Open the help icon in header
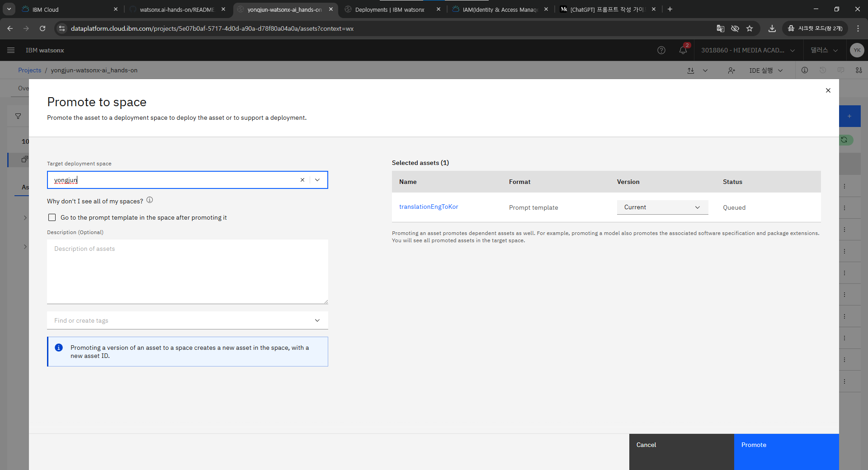Viewport: 868px width, 470px height. (661, 50)
